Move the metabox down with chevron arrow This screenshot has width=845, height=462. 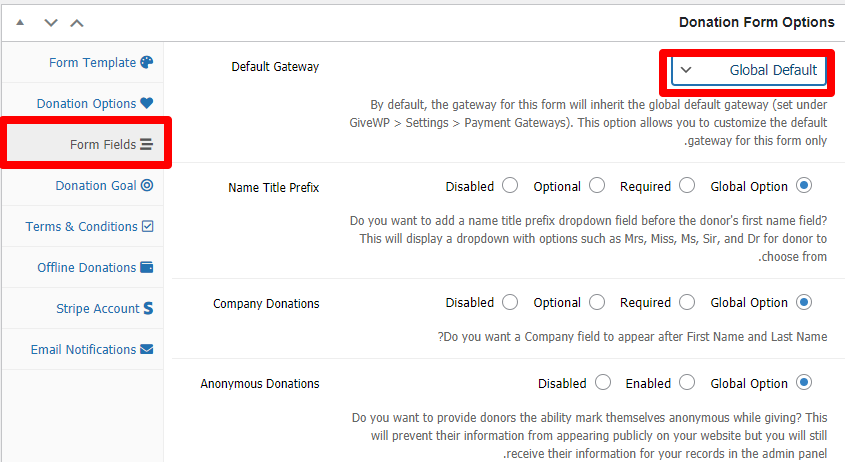51,23
